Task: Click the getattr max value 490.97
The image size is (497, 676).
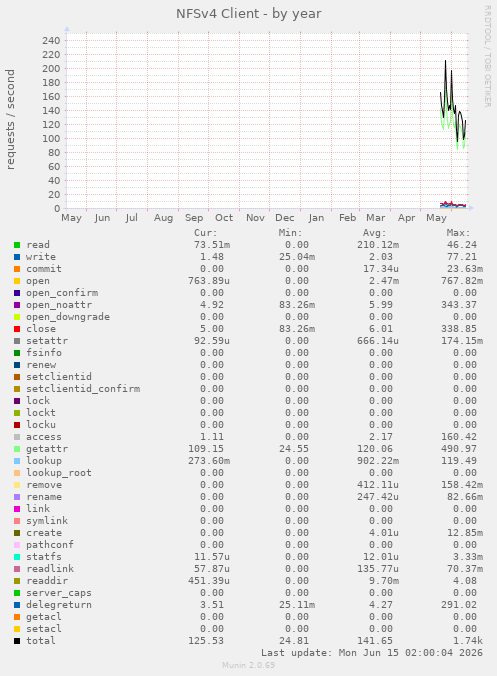Action: 459,449
